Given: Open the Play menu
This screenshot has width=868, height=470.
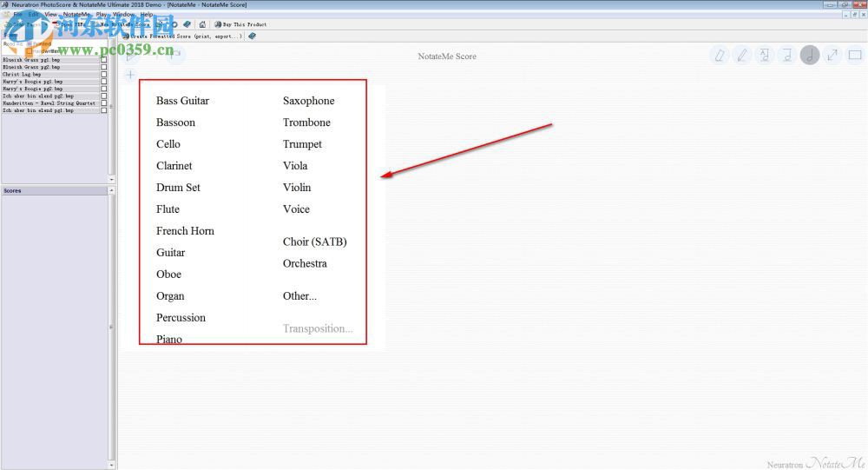Looking at the screenshot, I should click(102, 15).
